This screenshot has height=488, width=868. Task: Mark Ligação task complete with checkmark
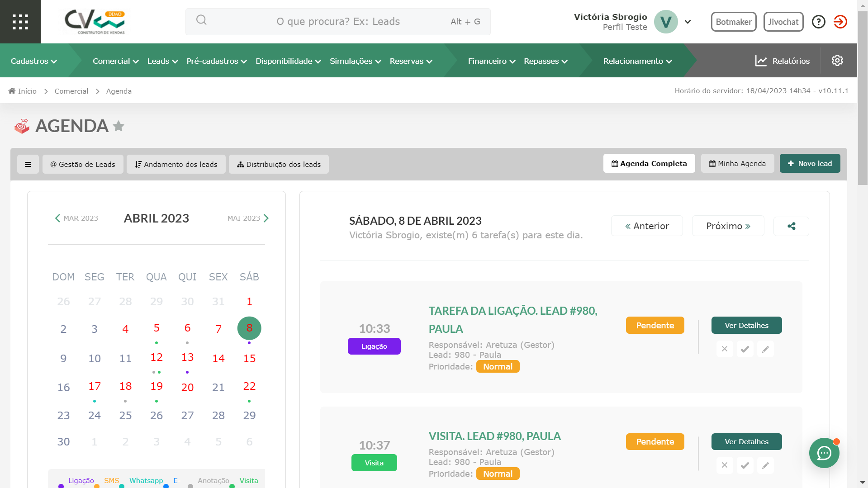pos(745,349)
